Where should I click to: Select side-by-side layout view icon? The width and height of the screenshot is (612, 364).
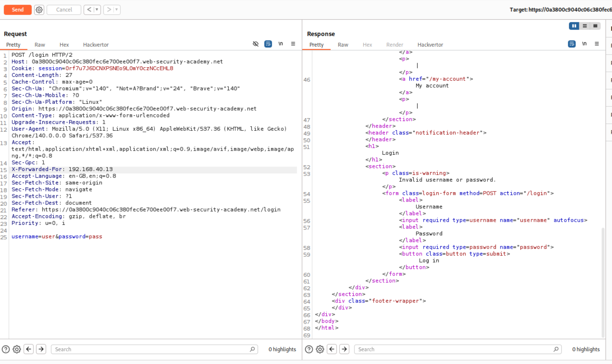[x=574, y=26]
